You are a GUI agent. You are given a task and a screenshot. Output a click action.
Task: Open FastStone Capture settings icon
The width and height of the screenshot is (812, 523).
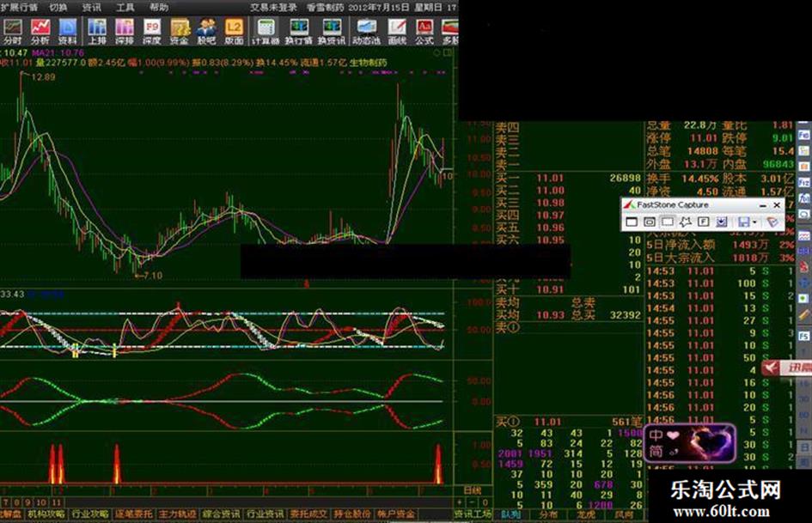click(772, 222)
